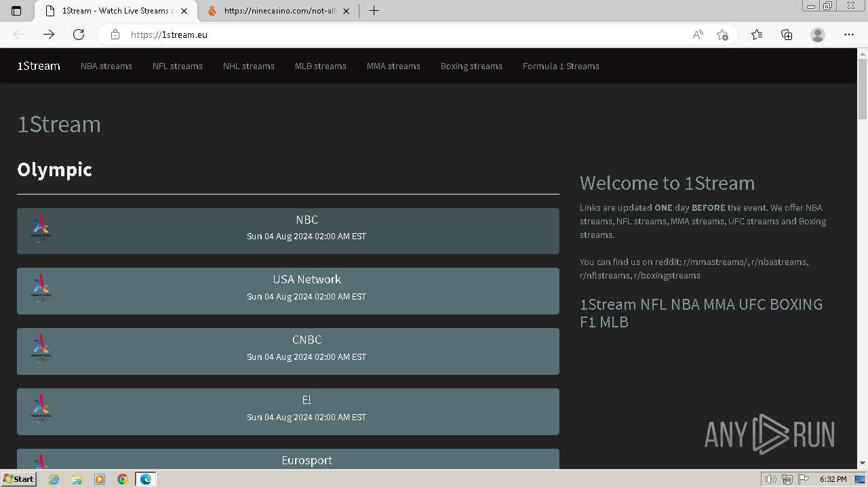
Task: Open NBA streams menu item
Action: (x=106, y=66)
